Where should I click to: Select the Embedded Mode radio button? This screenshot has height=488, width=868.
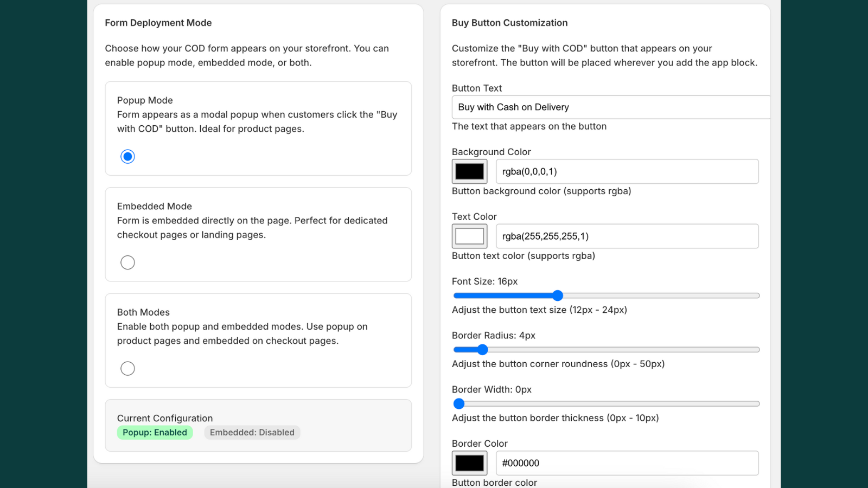(x=127, y=262)
